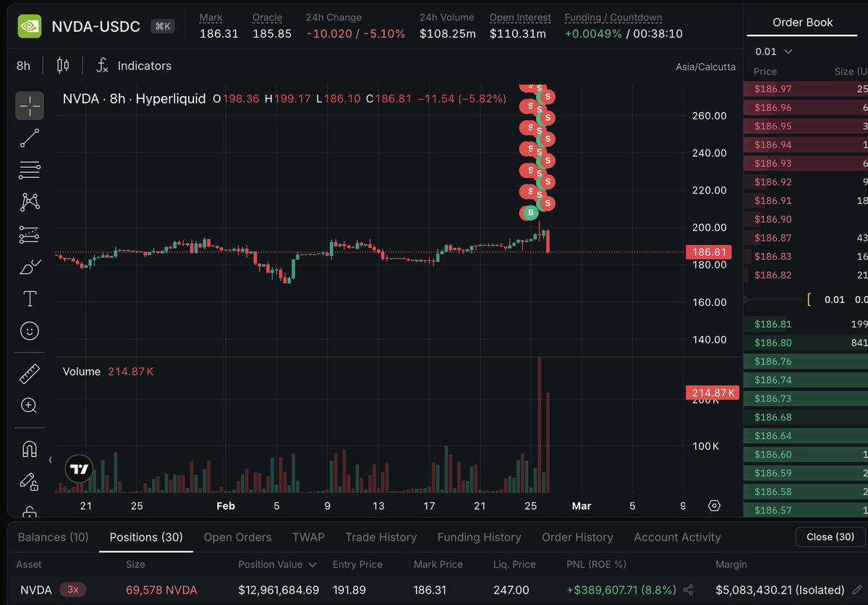Edit the NVDA isolated margin pencil
Image resolution: width=868 pixels, height=605 pixels.
pos(857,590)
